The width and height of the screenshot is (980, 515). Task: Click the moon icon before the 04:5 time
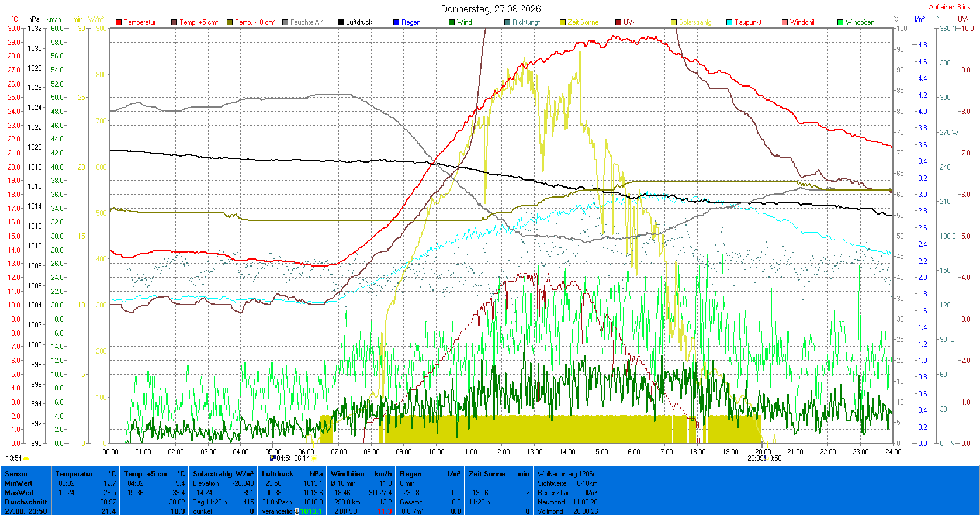click(272, 458)
